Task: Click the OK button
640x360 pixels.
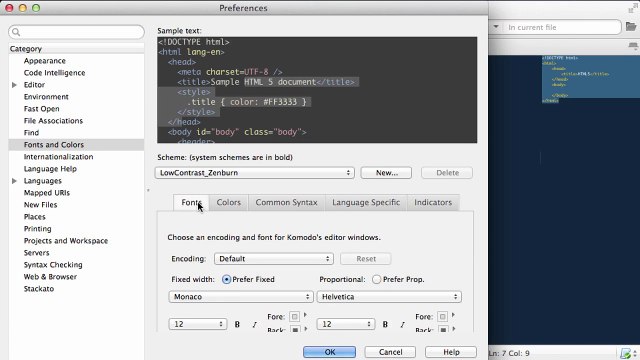Action: [329, 352]
